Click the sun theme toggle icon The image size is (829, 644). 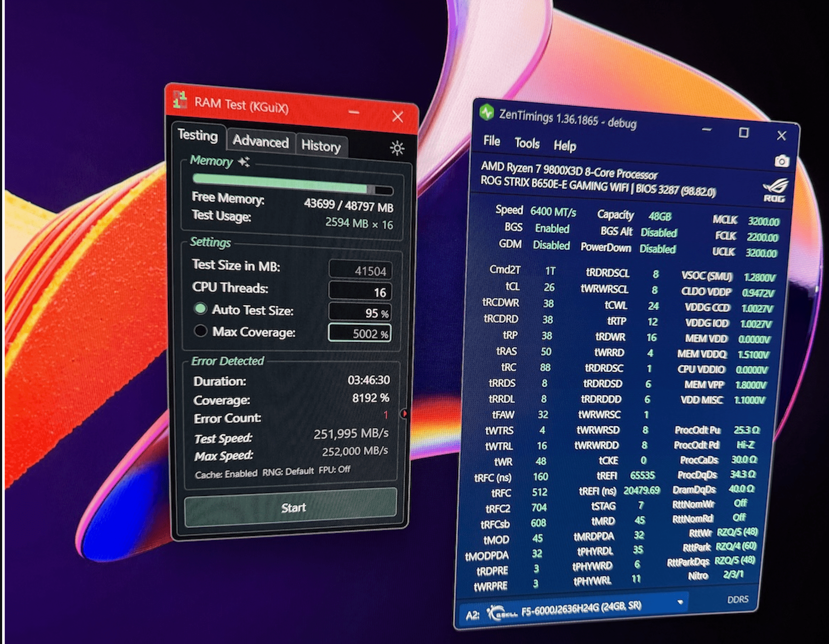click(397, 148)
